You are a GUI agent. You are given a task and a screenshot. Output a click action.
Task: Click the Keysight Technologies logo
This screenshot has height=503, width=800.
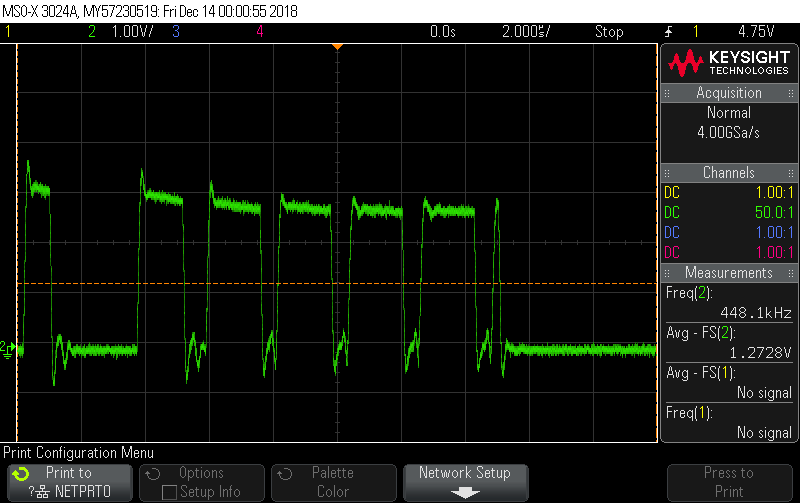[x=729, y=63]
